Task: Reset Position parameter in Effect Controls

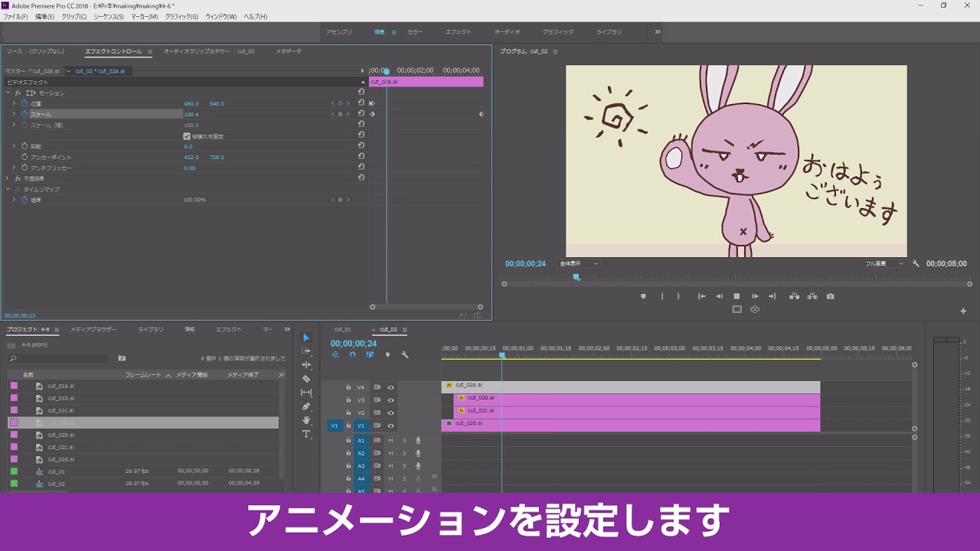Action: [361, 103]
